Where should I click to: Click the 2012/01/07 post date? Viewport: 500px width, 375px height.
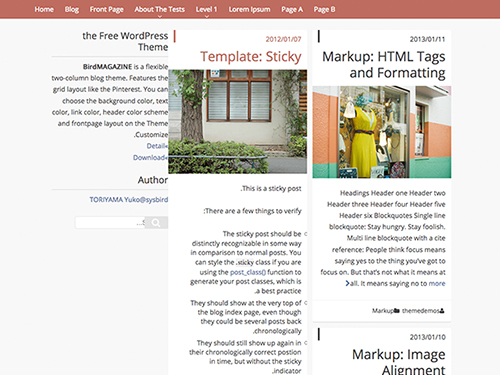click(283, 39)
